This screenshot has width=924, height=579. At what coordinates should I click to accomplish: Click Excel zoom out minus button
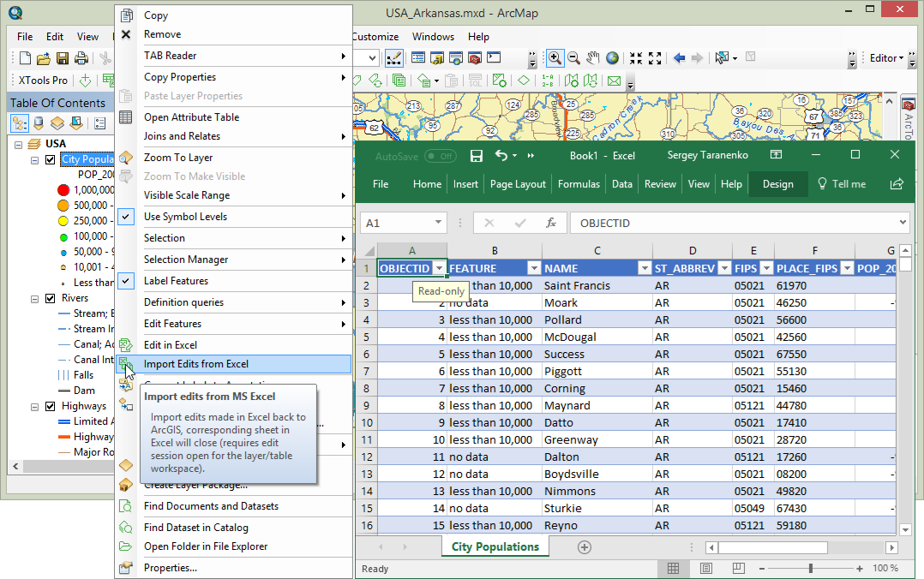(x=762, y=569)
